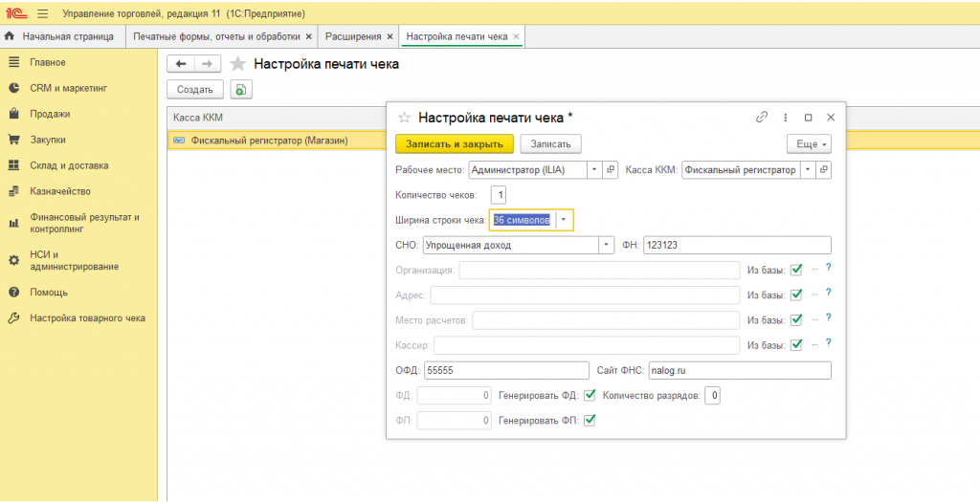Click the Склад и доставка grid icon
This screenshot has width=980, height=502.
13,165
